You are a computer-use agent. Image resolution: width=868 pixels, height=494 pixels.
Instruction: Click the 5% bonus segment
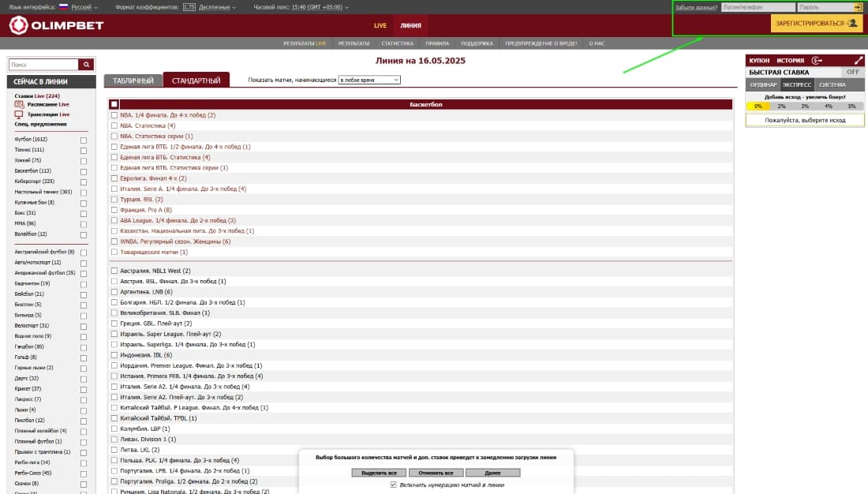click(x=852, y=107)
